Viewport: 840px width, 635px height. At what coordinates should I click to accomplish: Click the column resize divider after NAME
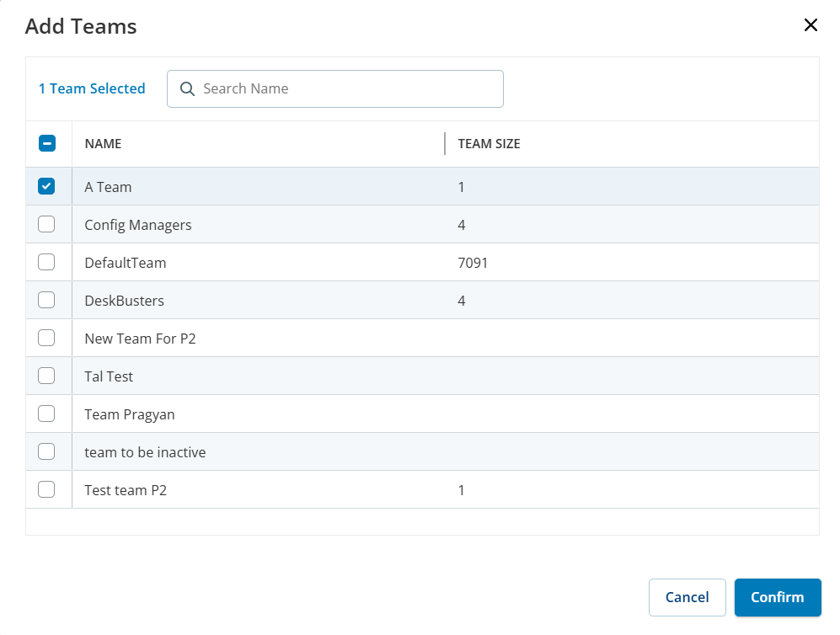[445, 143]
